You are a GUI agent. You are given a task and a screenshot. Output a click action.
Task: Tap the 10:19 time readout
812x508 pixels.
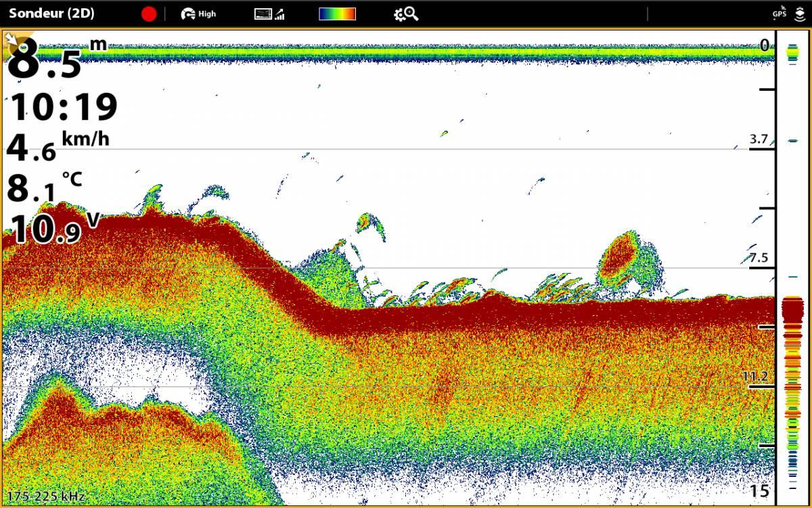pos(64,106)
